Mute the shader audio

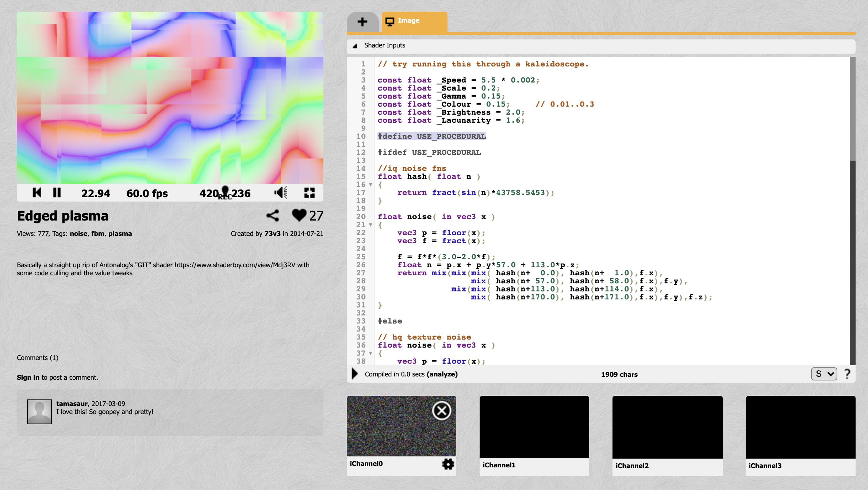[281, 192]
